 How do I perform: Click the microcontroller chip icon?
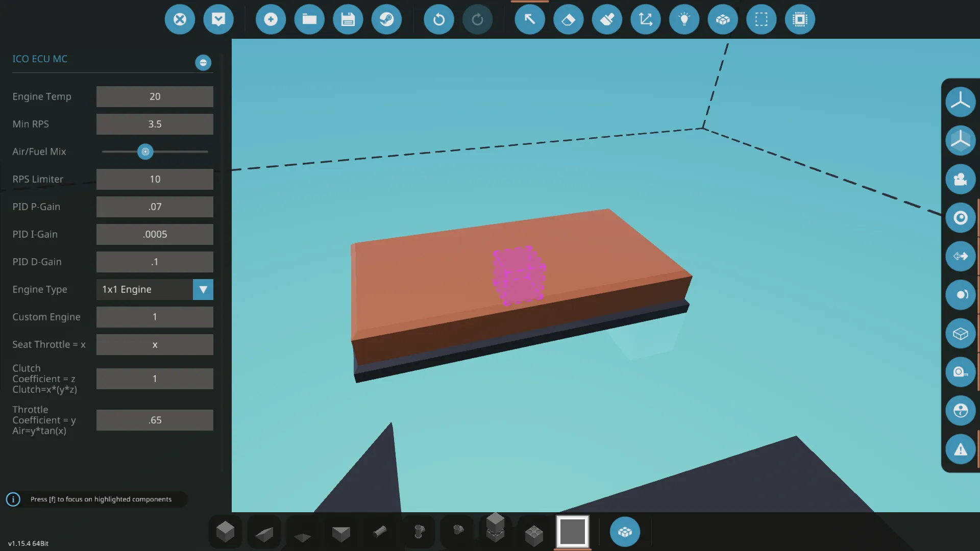pos(800,19)
